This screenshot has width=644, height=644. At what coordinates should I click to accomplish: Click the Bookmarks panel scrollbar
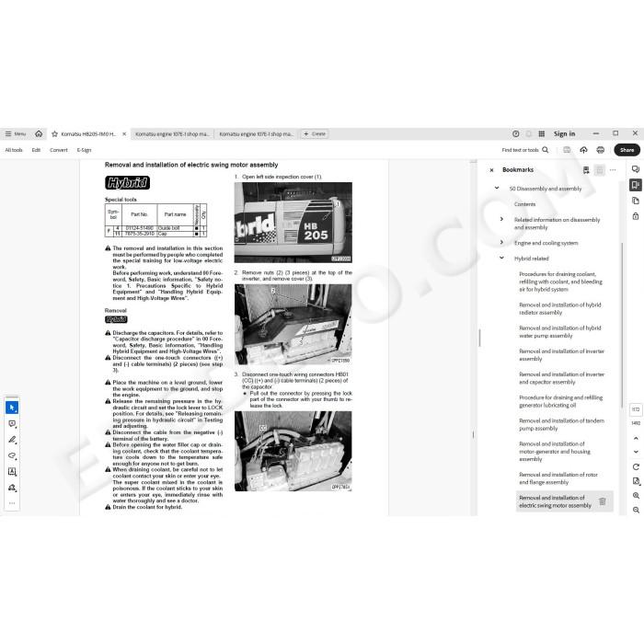click(x=623, y=325)
